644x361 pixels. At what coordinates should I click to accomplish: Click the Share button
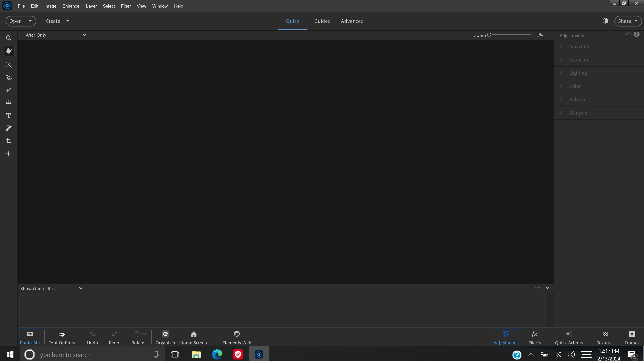tap(625, 21)
